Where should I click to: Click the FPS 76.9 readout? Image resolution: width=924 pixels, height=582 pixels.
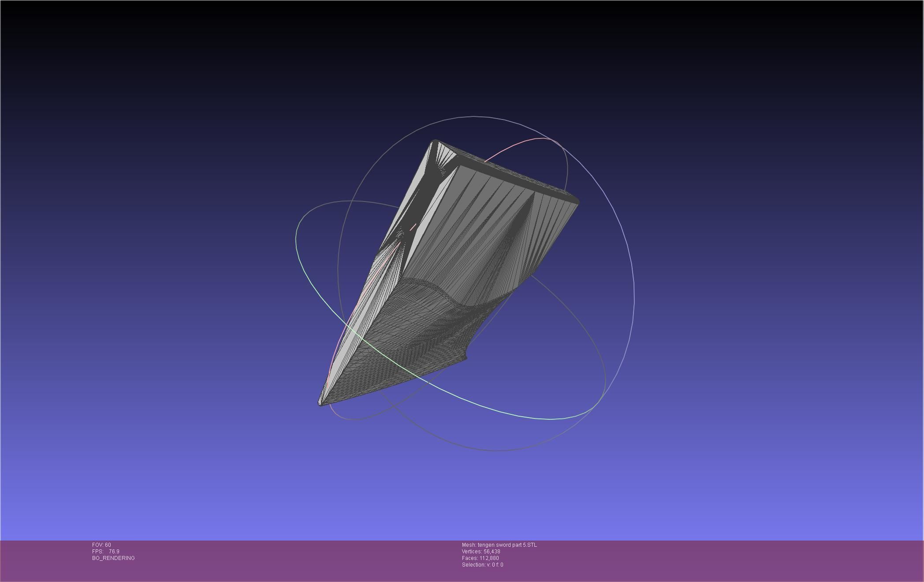tap(106, 552)
